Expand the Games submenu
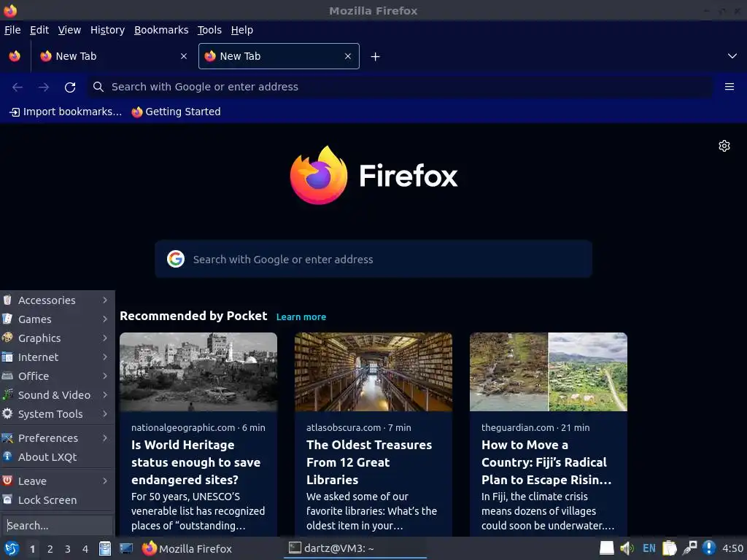This screenshot has width=747, height=560. 57,319
